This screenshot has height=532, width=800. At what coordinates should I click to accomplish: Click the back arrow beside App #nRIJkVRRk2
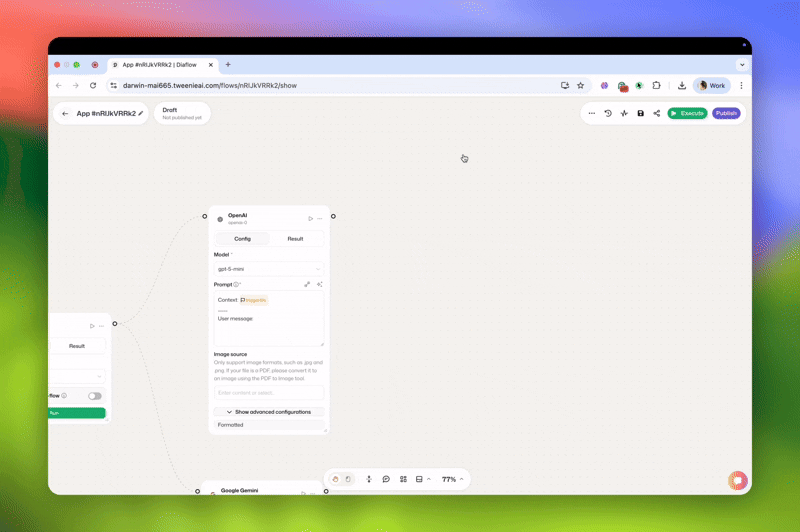pyautogui.click(x=65, y=113)
